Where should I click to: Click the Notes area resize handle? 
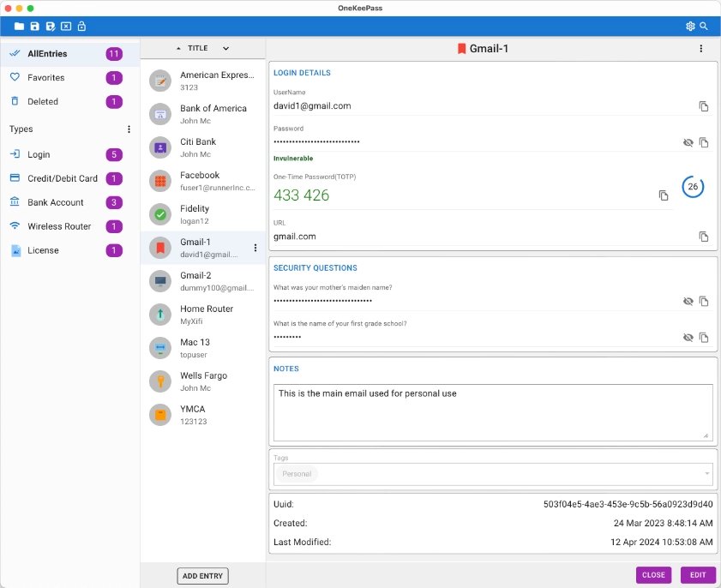coord(706,435)
